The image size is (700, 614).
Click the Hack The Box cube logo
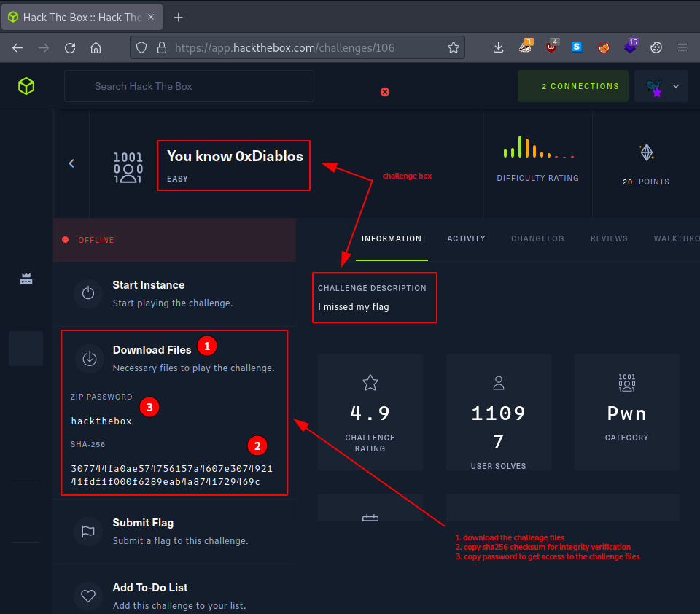pos(26,86)
